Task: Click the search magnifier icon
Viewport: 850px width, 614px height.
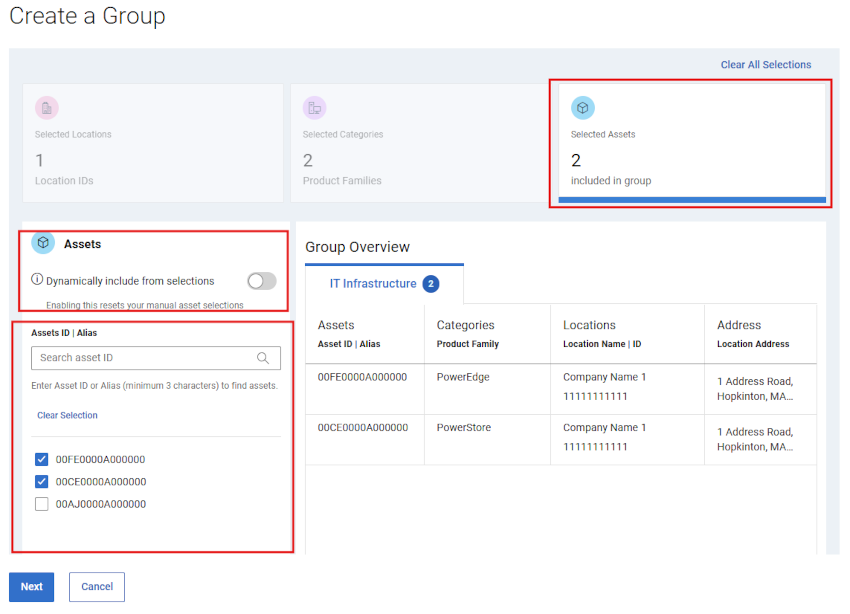Action: click(263, 358)
